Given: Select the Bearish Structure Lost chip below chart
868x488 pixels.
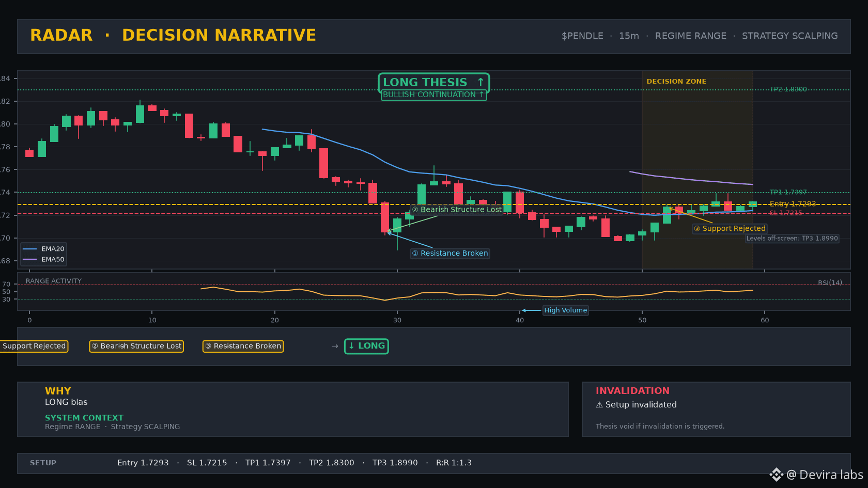Looking at the screenshot, I should click(x=136, y=346).
